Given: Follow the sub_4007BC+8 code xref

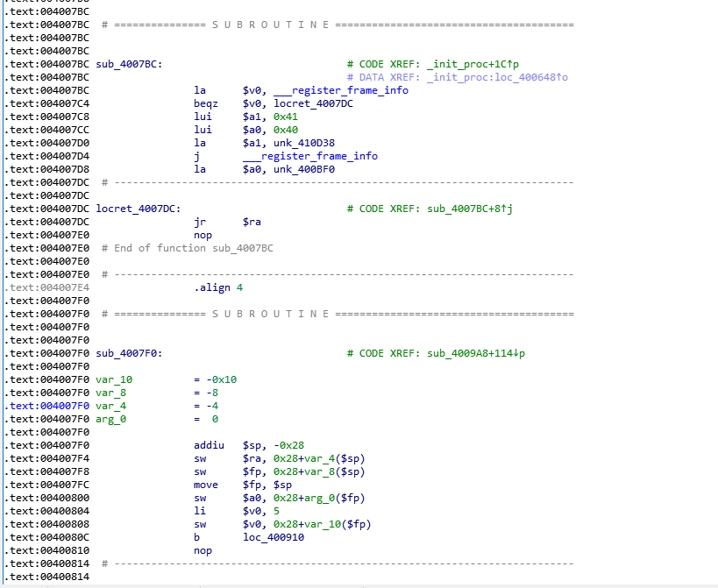Looking at the screenshot, I should (469, 209).
